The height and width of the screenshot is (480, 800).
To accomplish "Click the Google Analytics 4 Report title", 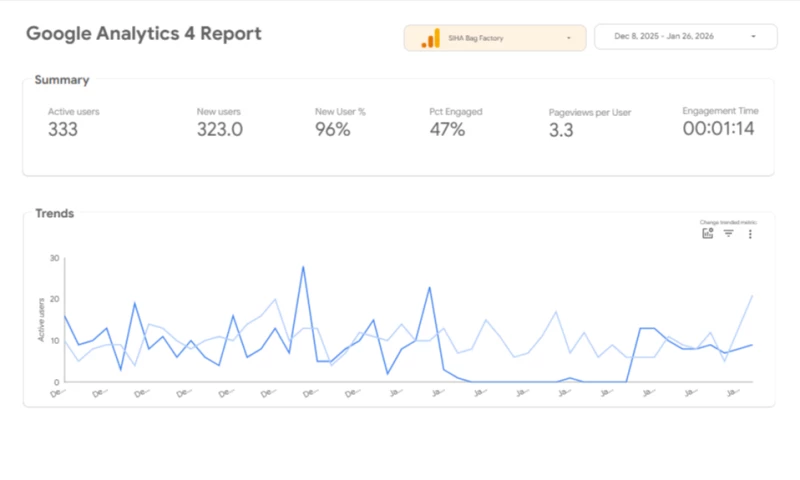I will click(143, 33).
